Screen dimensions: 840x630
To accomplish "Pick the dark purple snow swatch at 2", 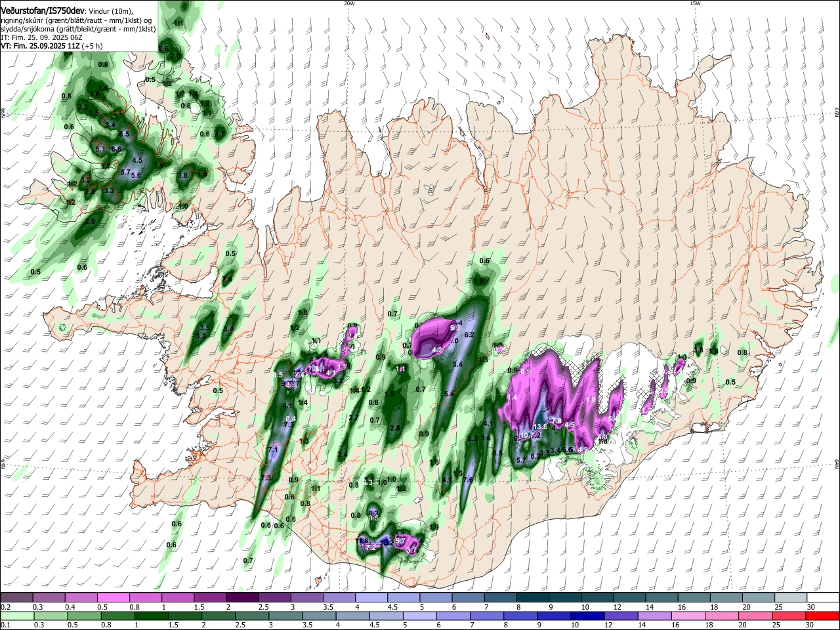I will point(242,597).
